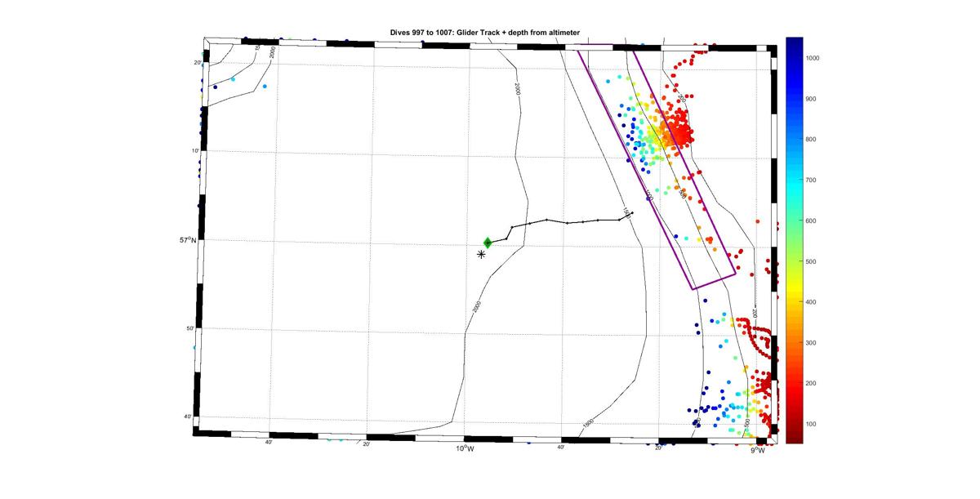This screenshot has height=499, width=980.
Task: Click the black asterisk waypoint marker
Action: 481,255
